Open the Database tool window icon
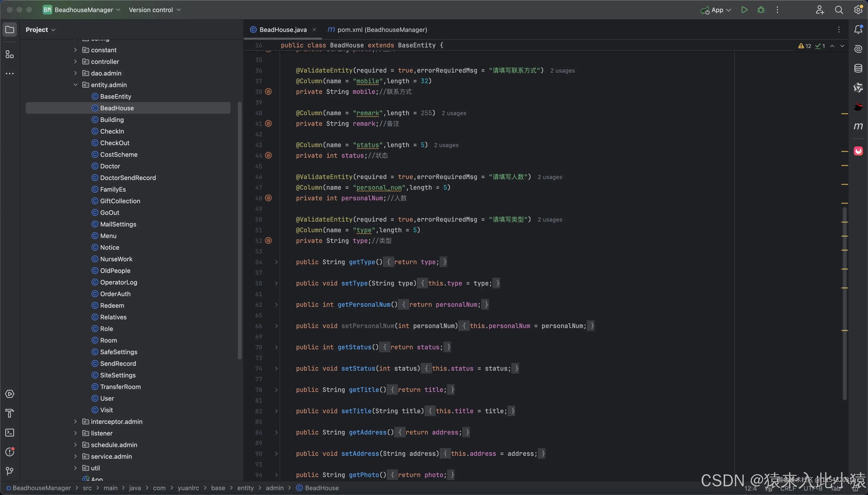The height and width of the screenshot is (495, 868). pyautogui.click(x=858, y=68)
